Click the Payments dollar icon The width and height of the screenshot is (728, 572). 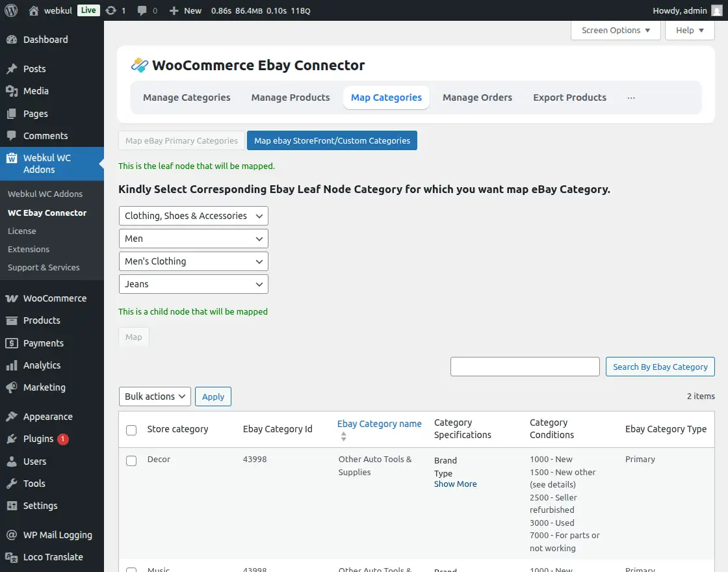[12, 343]
